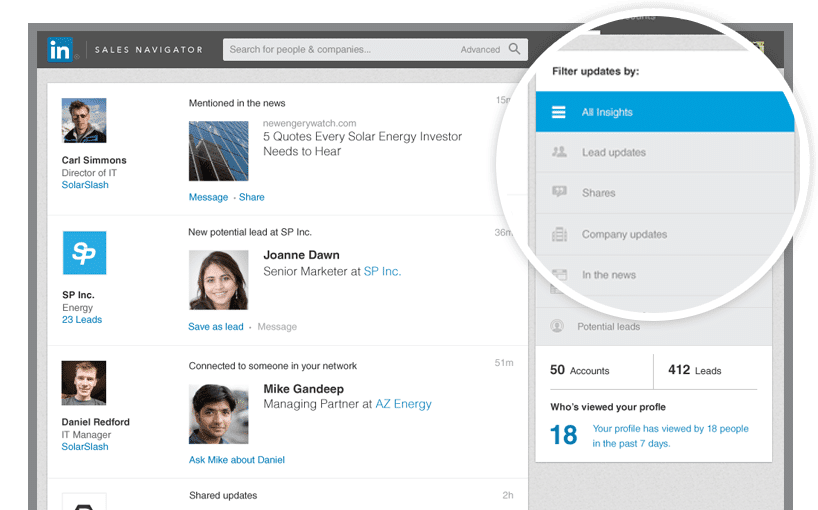Open the 5 Quotes solar article headline

363,144
